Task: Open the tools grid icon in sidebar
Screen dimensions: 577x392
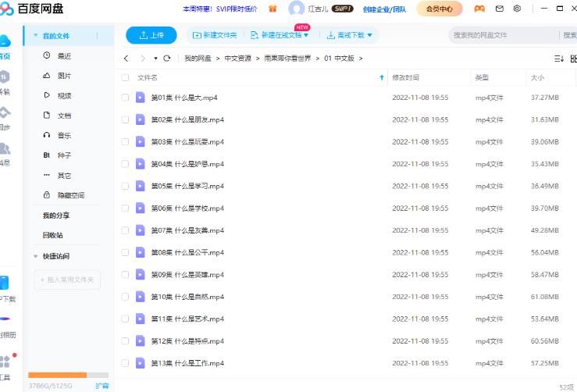Action: (x=5, y=362)
